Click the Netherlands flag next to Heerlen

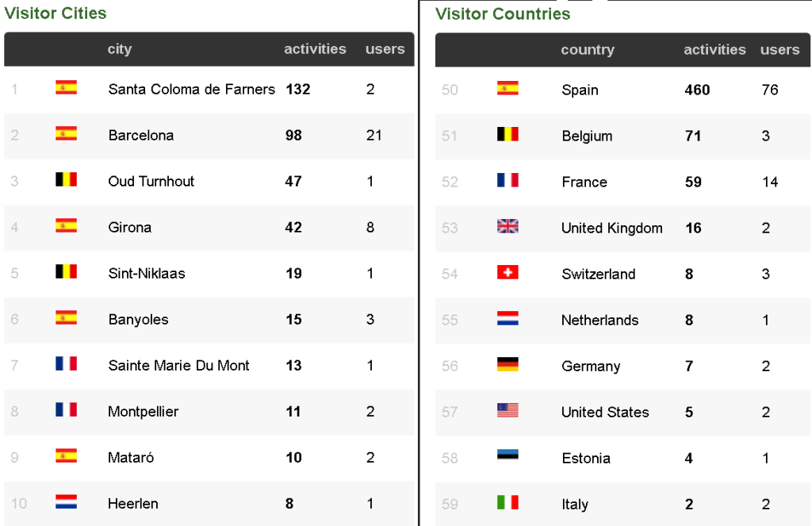click(66, 502)
